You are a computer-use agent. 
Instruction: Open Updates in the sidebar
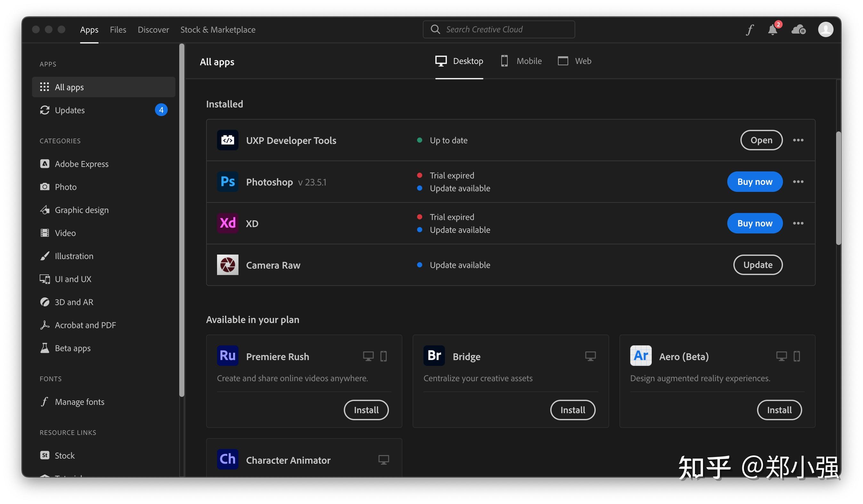pos(70,110)
